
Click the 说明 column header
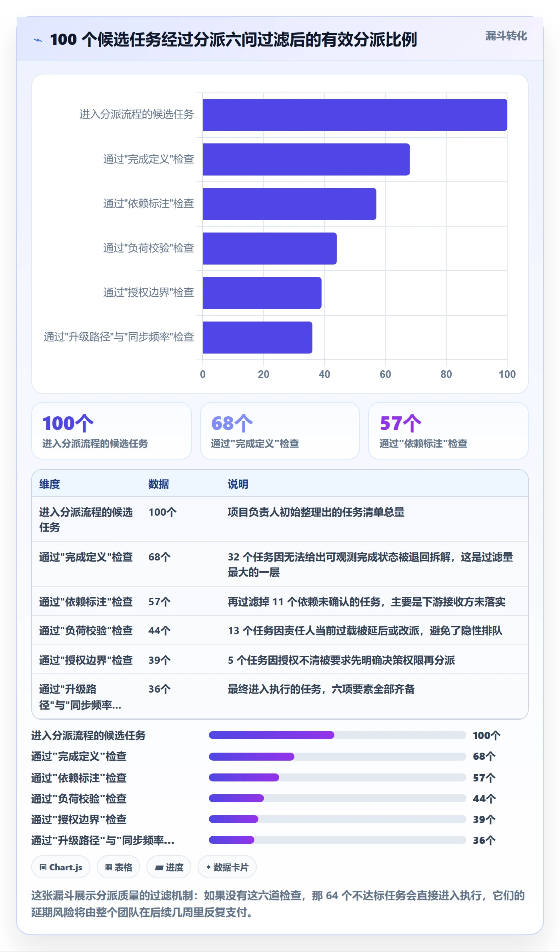(x=238, y=484)
